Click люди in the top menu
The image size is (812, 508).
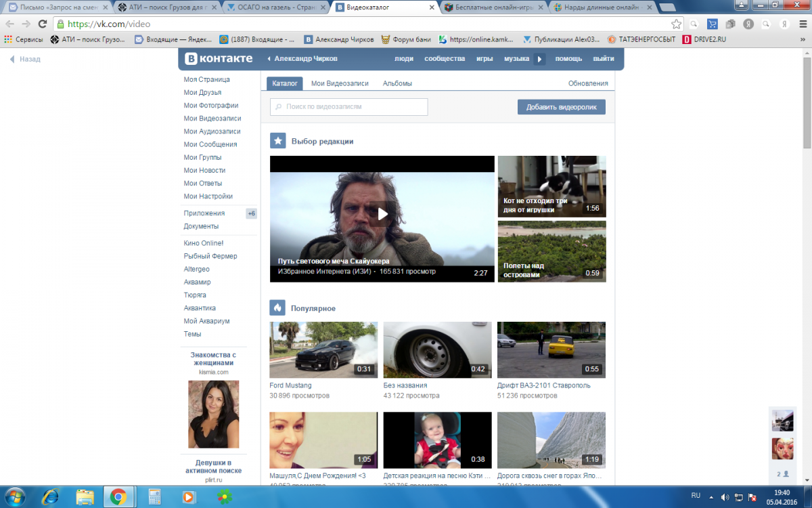404,59
